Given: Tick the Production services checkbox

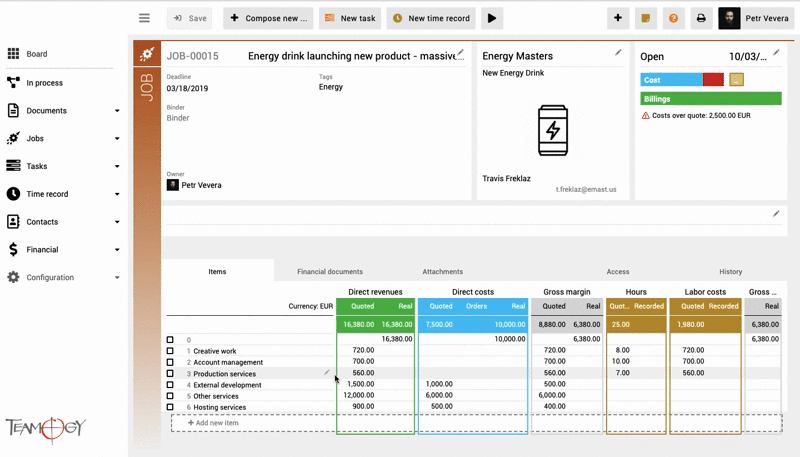Looking at the screenshot, I should (170, 373).
